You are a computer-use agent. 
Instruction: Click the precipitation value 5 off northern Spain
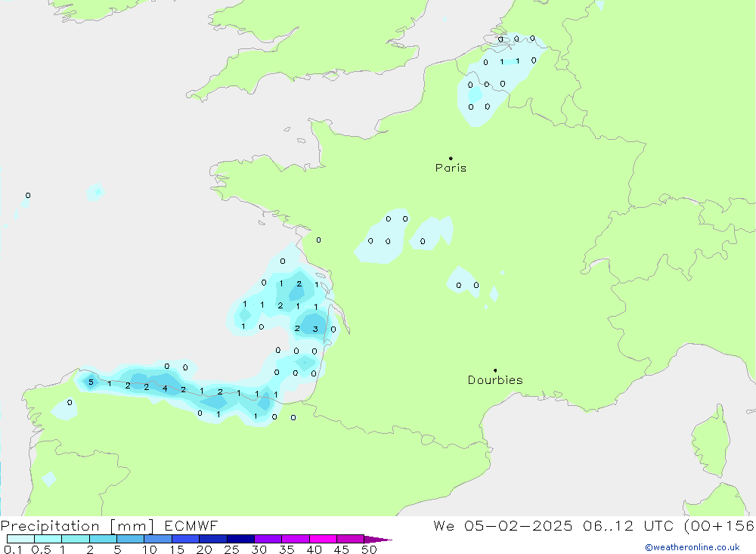click(x=91, y=382)
